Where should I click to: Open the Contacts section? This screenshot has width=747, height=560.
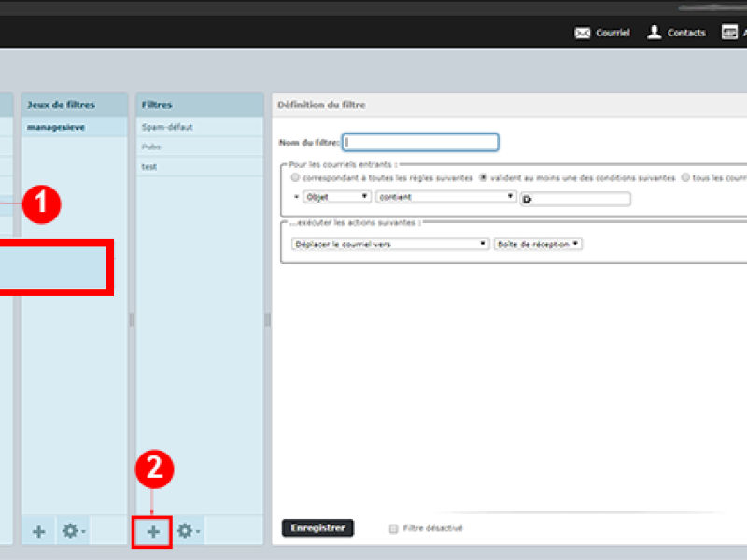pyautogui.click(x=676, y=33)
